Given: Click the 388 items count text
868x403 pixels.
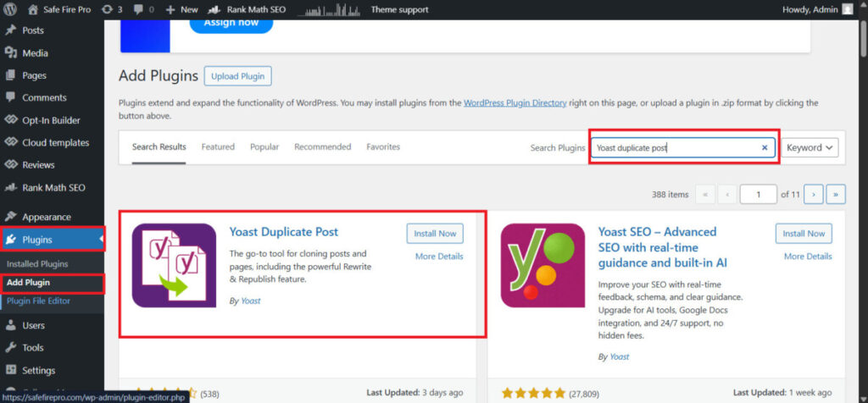Looking at the screenshot, I should (670, 195).
